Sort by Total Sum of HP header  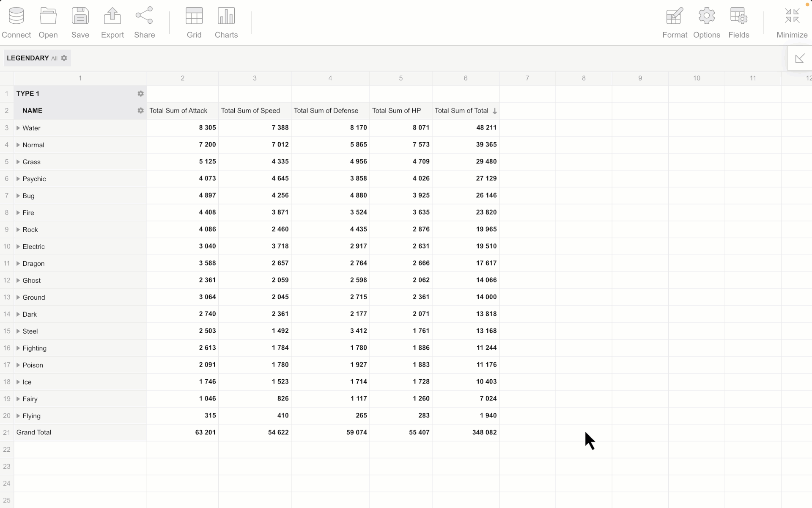click(x=401, y=111)
